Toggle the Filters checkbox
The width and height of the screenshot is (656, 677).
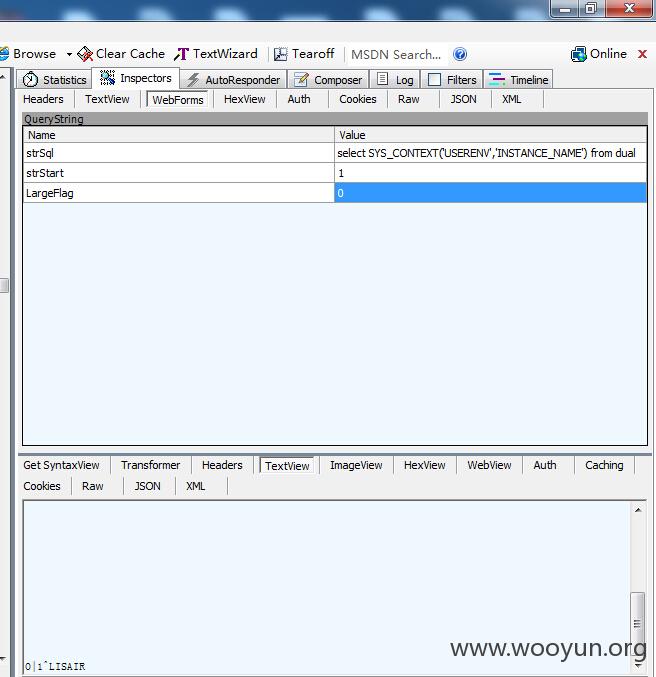click(x=434, y=79)
